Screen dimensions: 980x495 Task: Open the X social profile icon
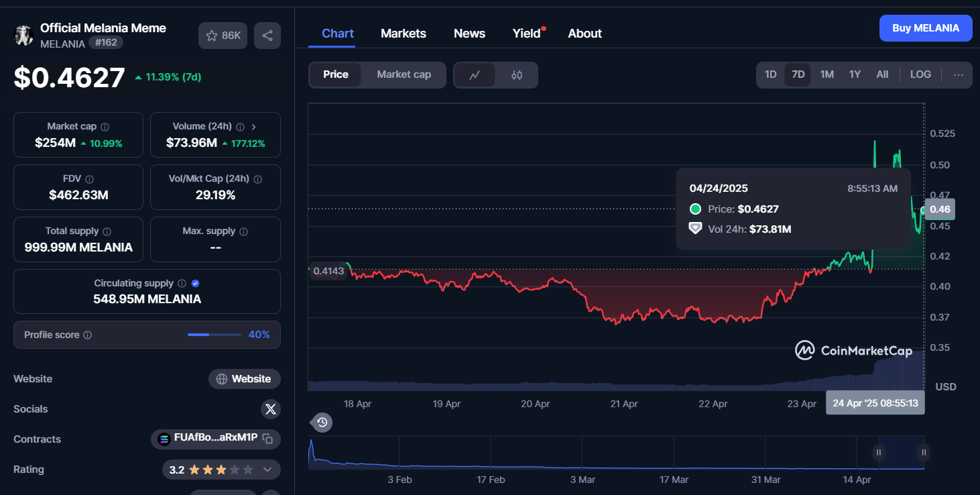pyautogui.click(x=270, y=409)
